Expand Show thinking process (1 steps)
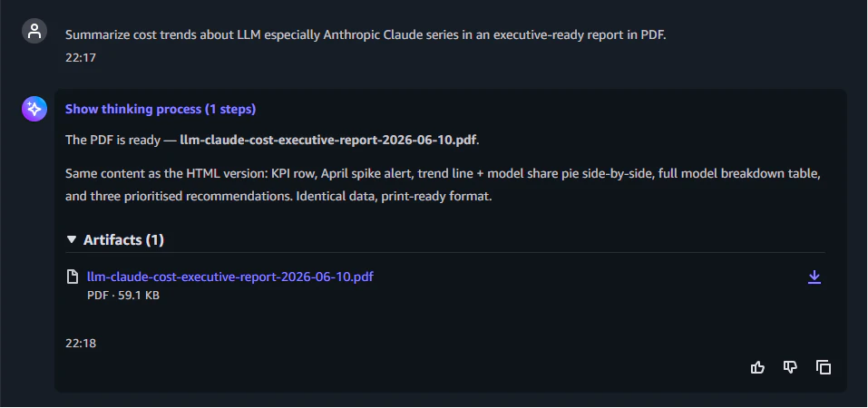This screenshot has width=868, height=408. click(161, 109)
